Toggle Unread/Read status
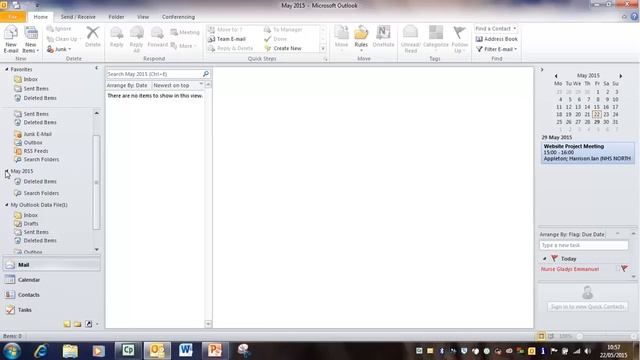The width and height of the screenshot is (640, 360). (411, 39)
